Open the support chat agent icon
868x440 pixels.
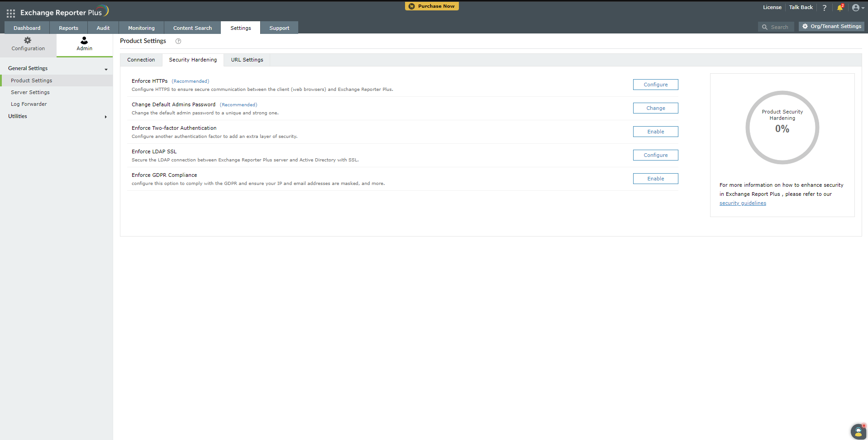(858, 431)
